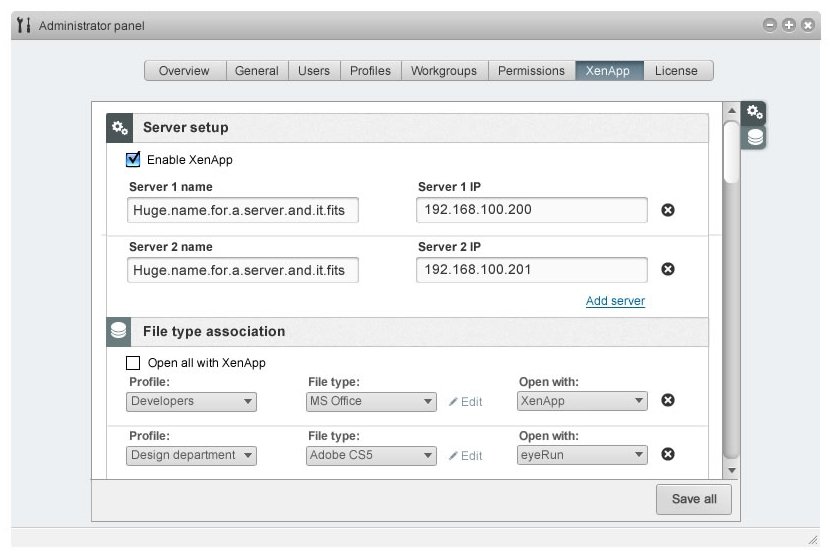Open the MS Office file type dropdown
Image resolution: width=830 pixels, height=558 pixels.
(371, 401)
